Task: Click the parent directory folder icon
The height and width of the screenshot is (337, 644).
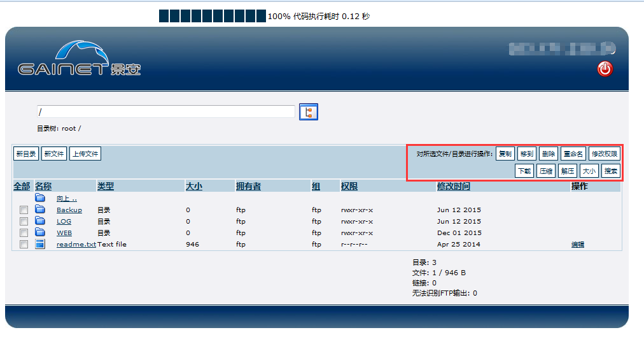Action: pos(40,198)
